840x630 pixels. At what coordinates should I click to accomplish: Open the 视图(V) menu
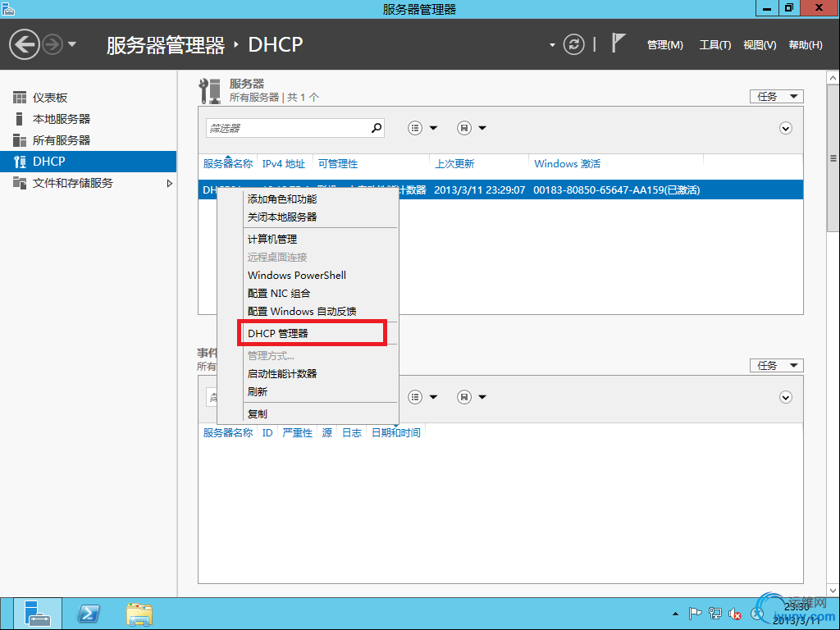click(760, 45)
